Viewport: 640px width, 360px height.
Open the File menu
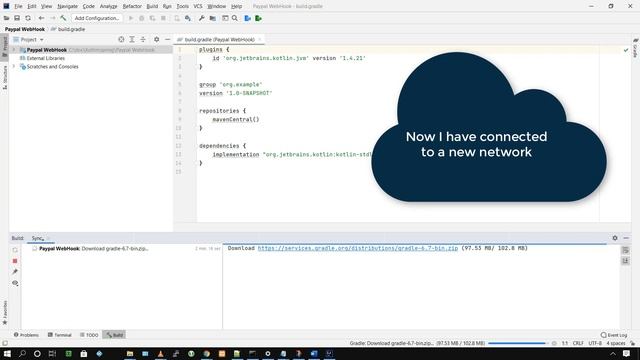pyautogui.click(x=18, y=6)
